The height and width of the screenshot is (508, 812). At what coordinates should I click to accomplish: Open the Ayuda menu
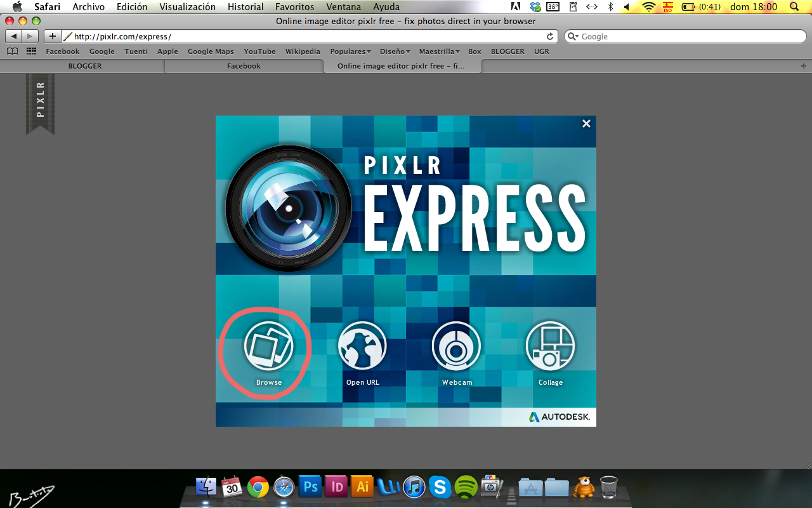(386, 7)
